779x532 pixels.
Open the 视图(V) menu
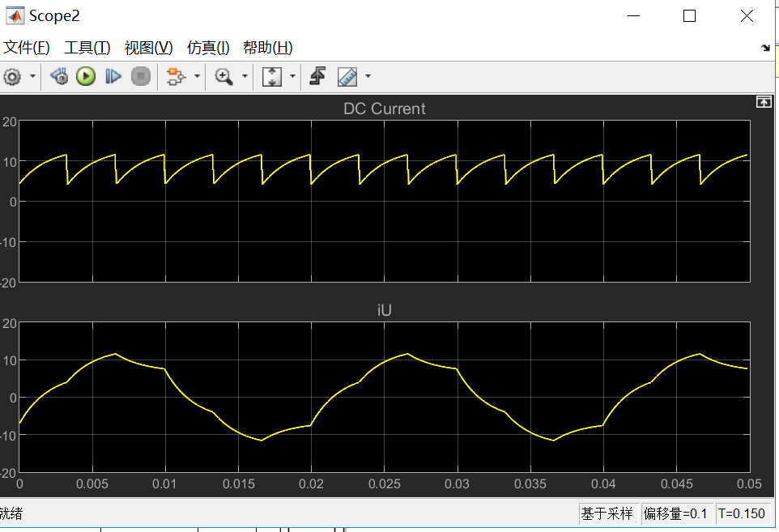click(148, 48)
